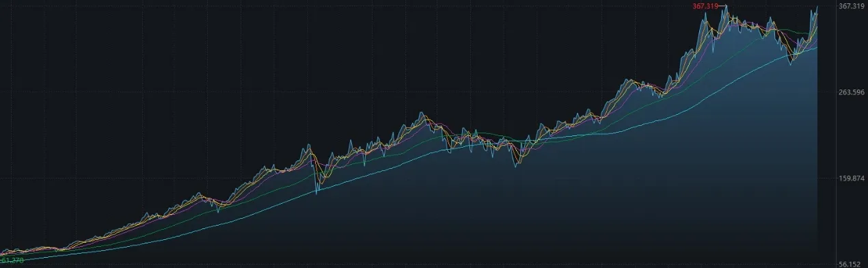Click the price peak marked by the red annotation
The height and width of the screenshot is (268, 868).
click(727, 7)
